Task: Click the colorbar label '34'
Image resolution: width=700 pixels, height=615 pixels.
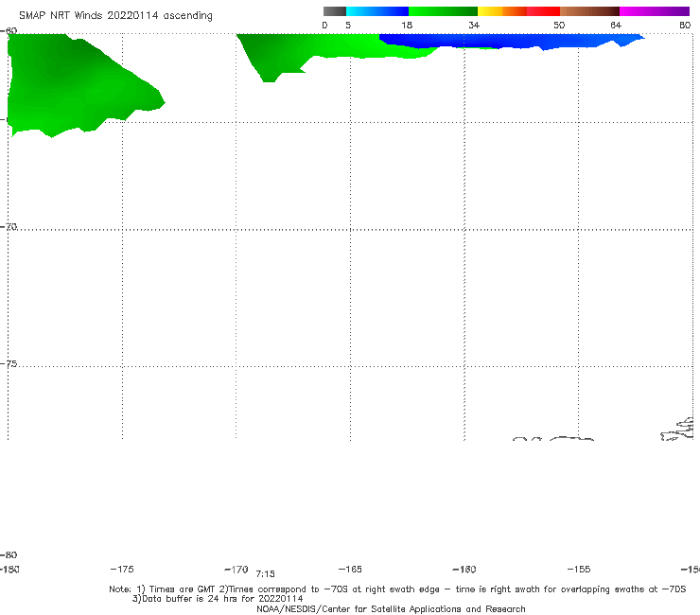Action: coord(474,26)
